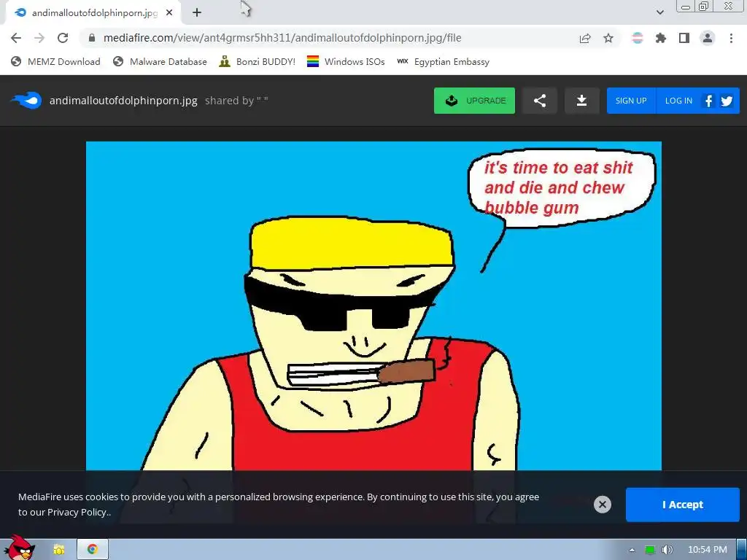Screen dimensions: 747x560
Task: Click the SIGN UP button
Action: coord(631,101)
